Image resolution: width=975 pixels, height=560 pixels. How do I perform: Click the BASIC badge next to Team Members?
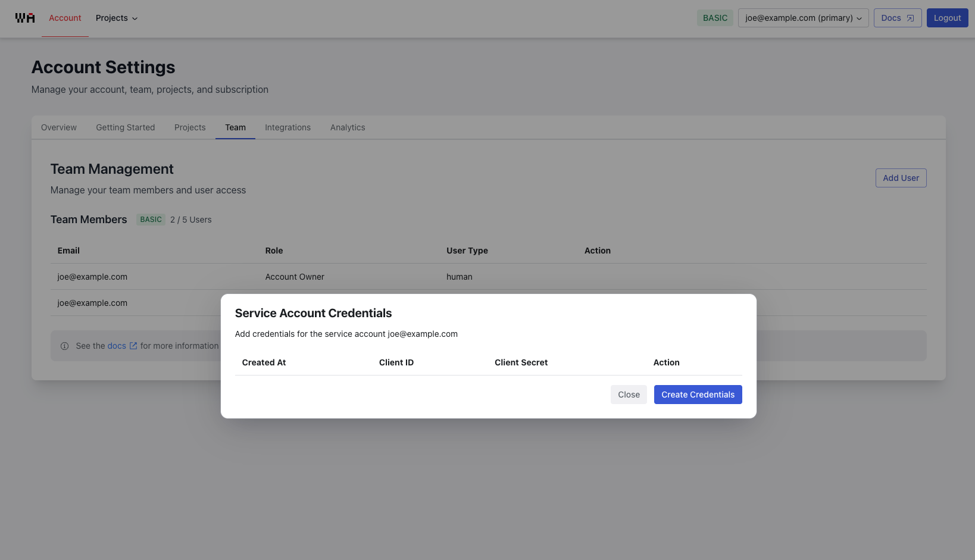tap(151, 219)
